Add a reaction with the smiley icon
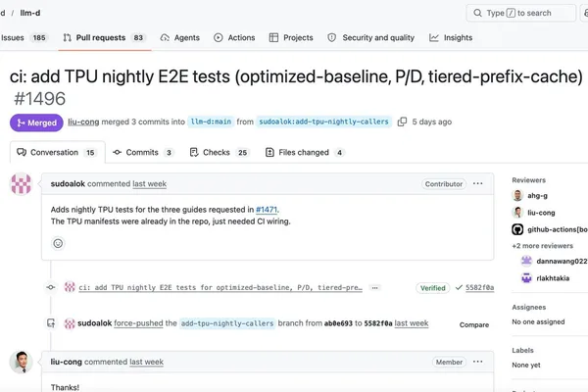This screenshot has height=392, width=588. [58, 243]
